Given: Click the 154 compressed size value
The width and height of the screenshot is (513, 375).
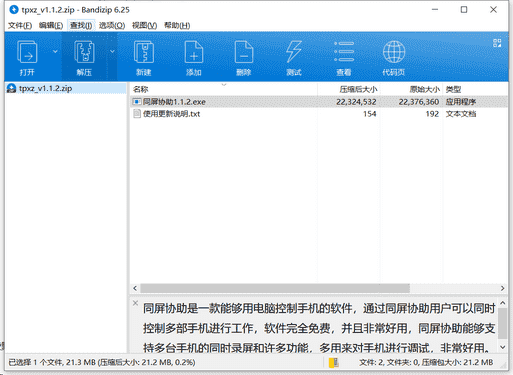Looking at the screenshot, I should 370,114.
